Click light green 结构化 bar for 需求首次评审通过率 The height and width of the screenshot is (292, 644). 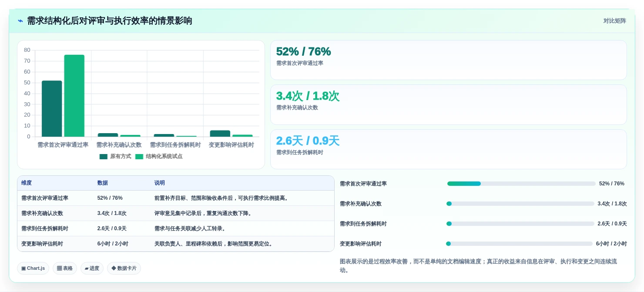[x=74, y=96]
